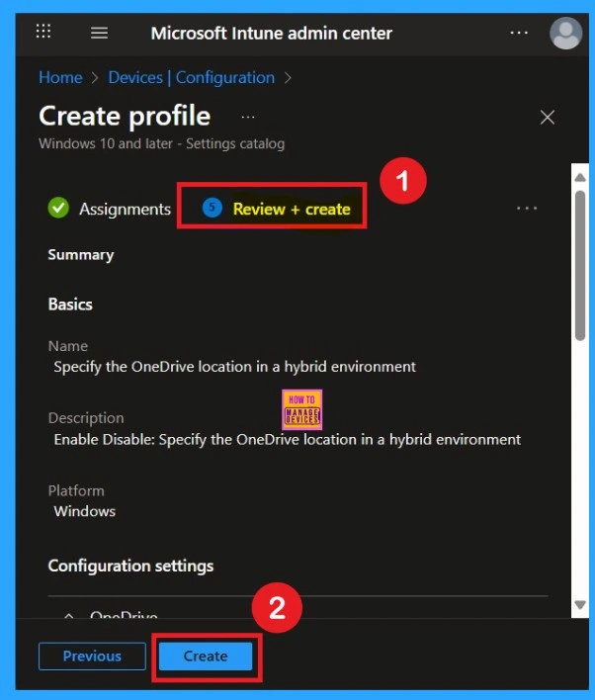Open Devices | Configuration breadcrumb

[192, 78]
